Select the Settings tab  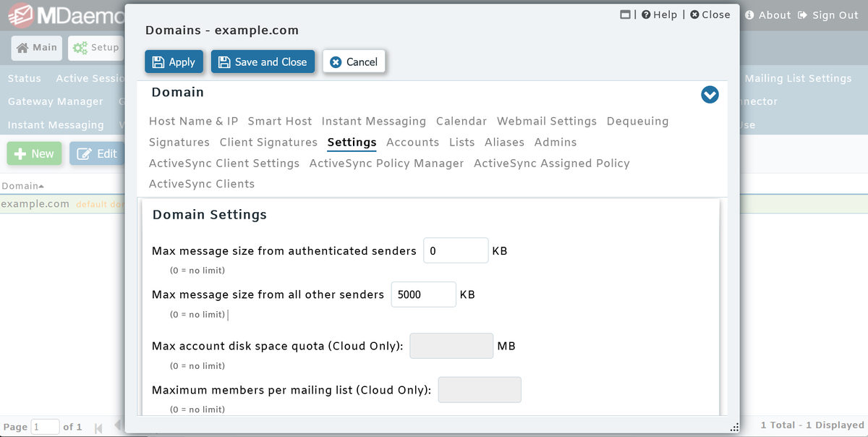pyautogui.click(x=352, y=142)
